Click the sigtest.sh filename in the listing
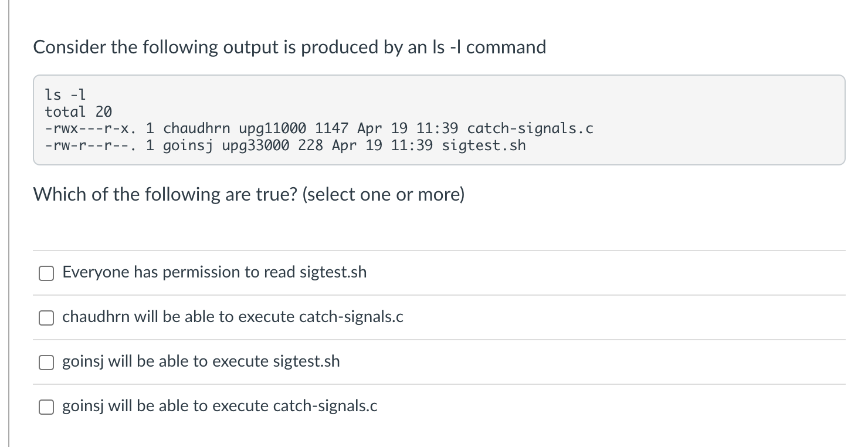Screen dimensions: 868x447 (484, 145)
